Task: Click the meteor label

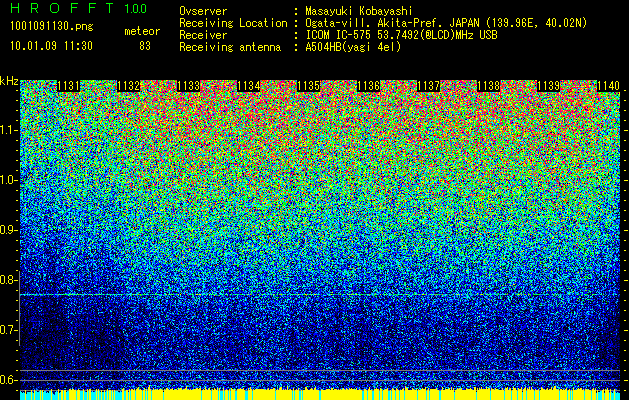Action: (142, 31)
